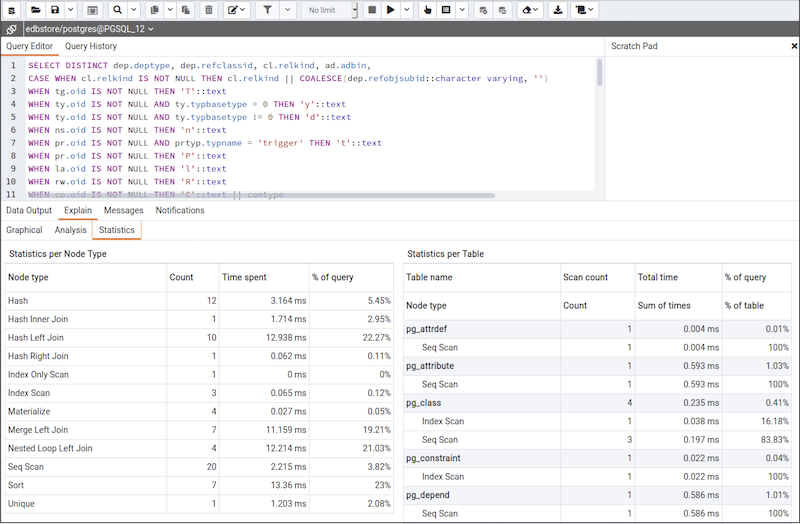
Task: Select the Explain tab
Action: click(78, 210)
